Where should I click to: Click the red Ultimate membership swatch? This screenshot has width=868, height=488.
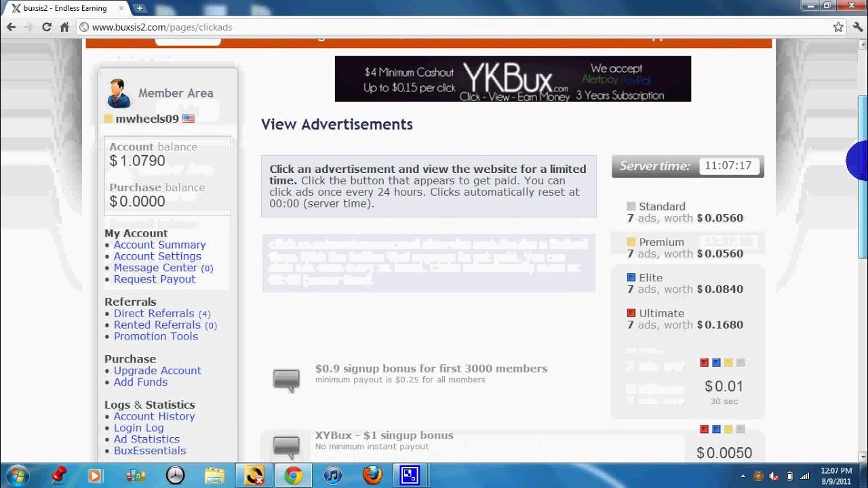click(x=631, y=313)
